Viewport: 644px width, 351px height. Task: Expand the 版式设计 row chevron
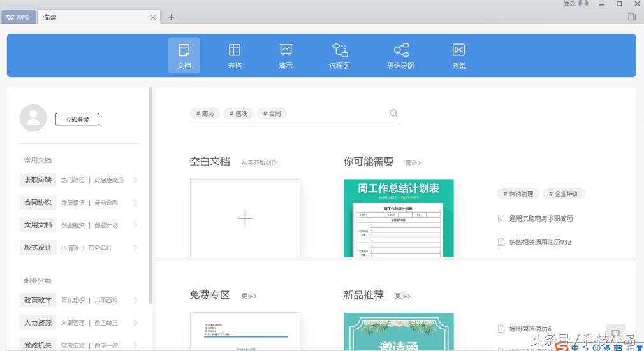click(136, 248)
